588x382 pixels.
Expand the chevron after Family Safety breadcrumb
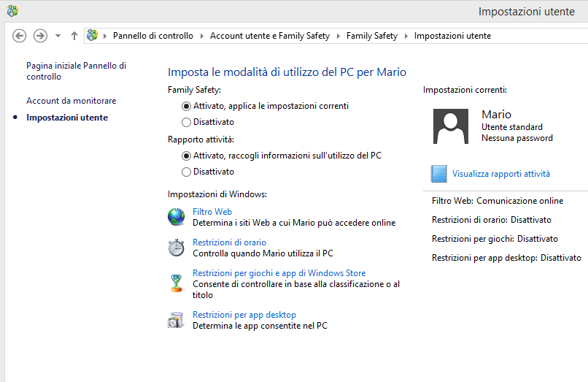pyautogui.click(x=406, y=36)
